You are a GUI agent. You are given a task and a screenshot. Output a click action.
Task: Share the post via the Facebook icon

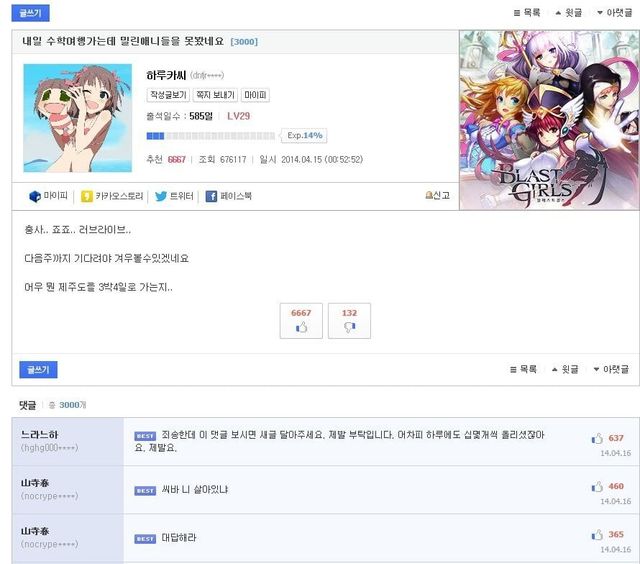211,196
